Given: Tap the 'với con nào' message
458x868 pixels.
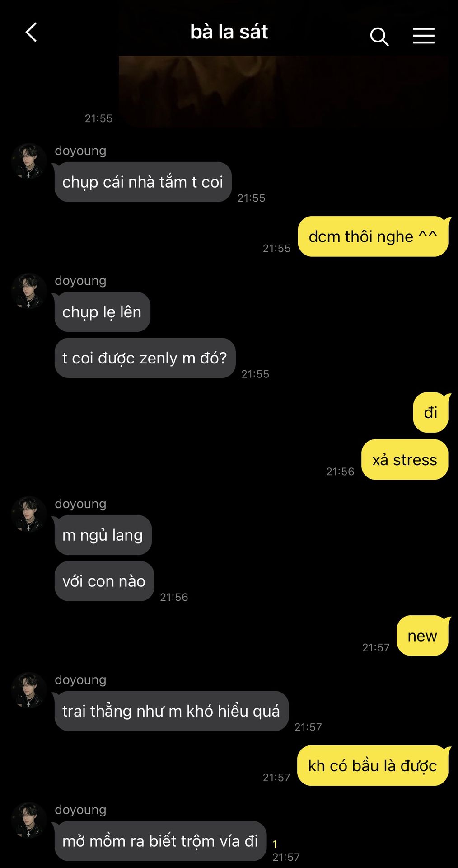Looking at the screenshot, I should click(104, 581).
